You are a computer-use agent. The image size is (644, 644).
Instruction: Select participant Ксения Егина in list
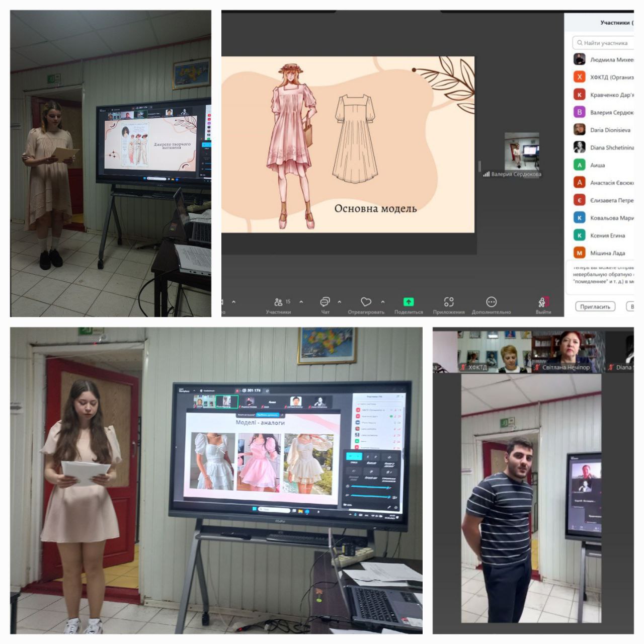607,235
